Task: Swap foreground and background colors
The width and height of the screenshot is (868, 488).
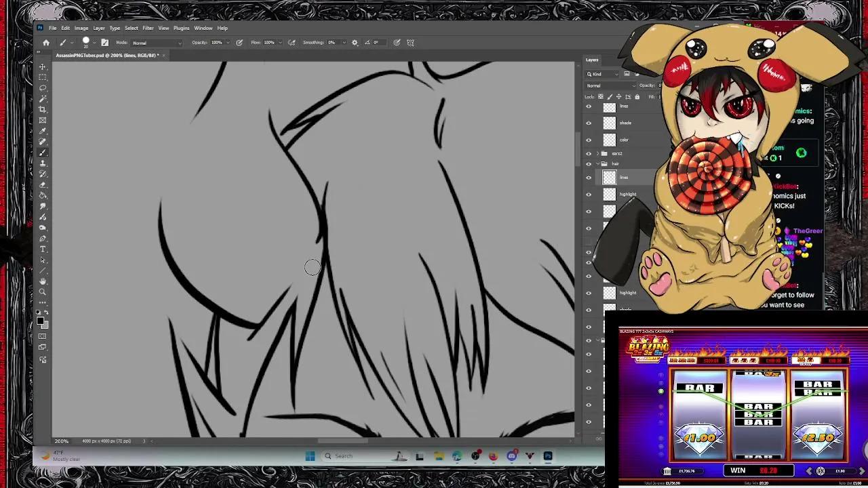Action: pyautogui.click(x=47, y=314)
